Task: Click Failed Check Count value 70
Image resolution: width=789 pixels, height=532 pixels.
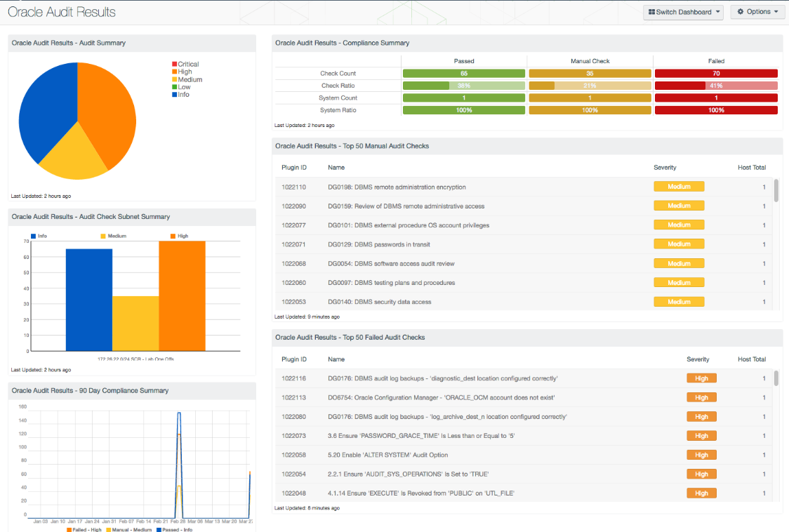Action: tap(716, 74)
